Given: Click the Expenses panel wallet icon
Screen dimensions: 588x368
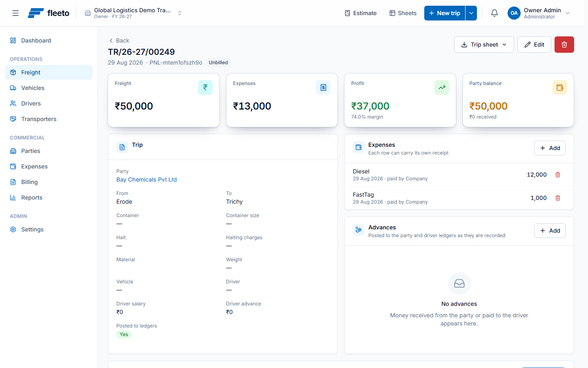Looking at the screenshot, I should tap(359, 147).
